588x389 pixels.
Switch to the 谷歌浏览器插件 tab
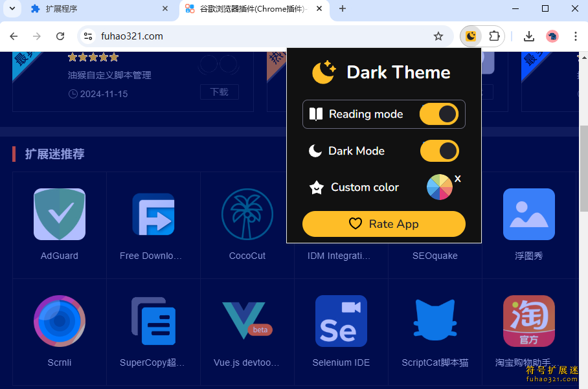click(255, 8)
